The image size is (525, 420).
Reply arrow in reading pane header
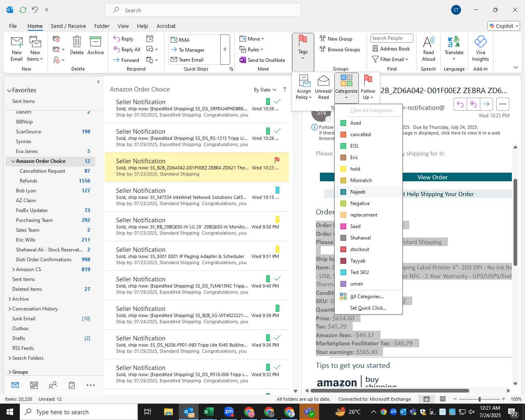coord(460,104)
